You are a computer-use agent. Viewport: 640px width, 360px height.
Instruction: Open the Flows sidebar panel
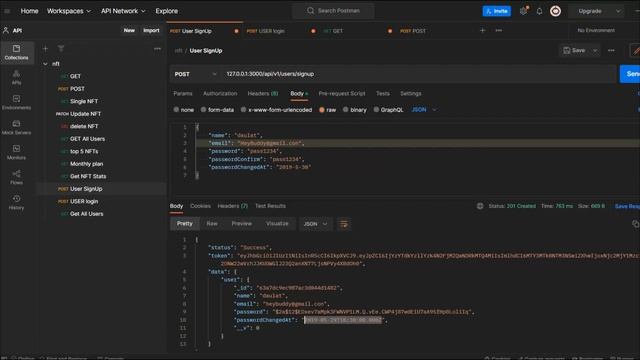point(16,177)
